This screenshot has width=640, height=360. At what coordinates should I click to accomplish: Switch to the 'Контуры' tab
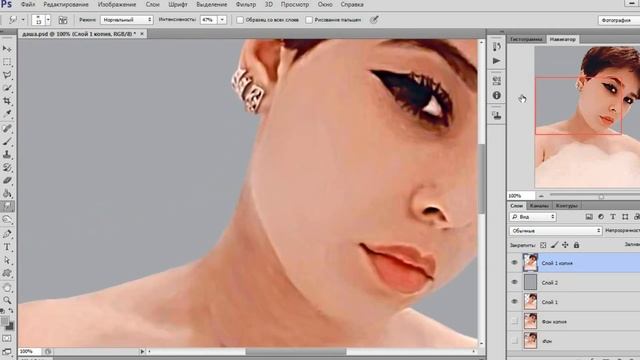(x=566, y=206)
